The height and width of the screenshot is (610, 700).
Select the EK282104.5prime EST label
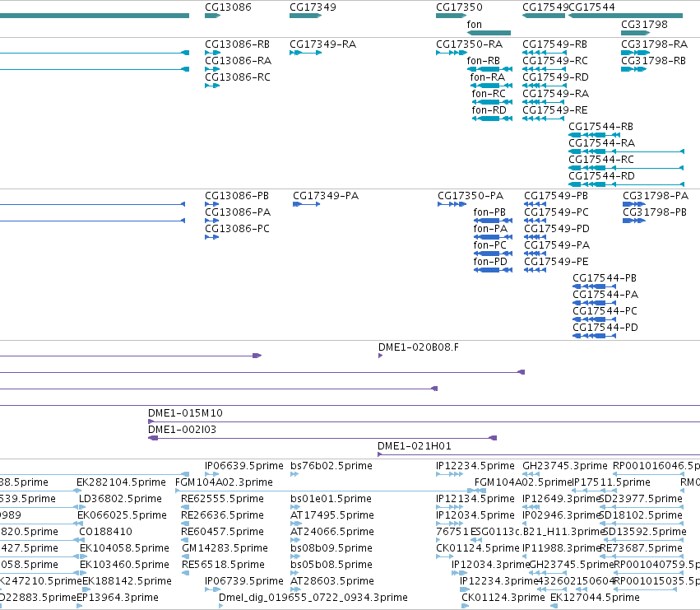coord(121,482)
